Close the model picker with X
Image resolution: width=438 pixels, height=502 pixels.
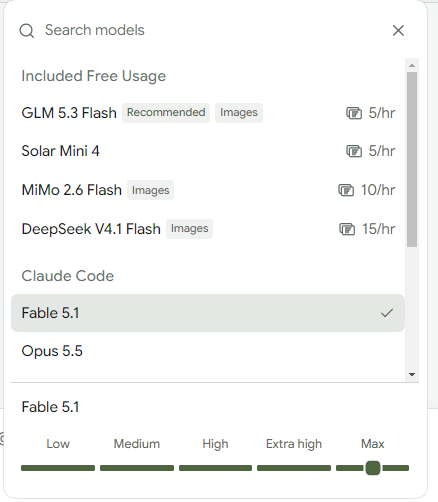pyautogui.click(x=398, y=30)
